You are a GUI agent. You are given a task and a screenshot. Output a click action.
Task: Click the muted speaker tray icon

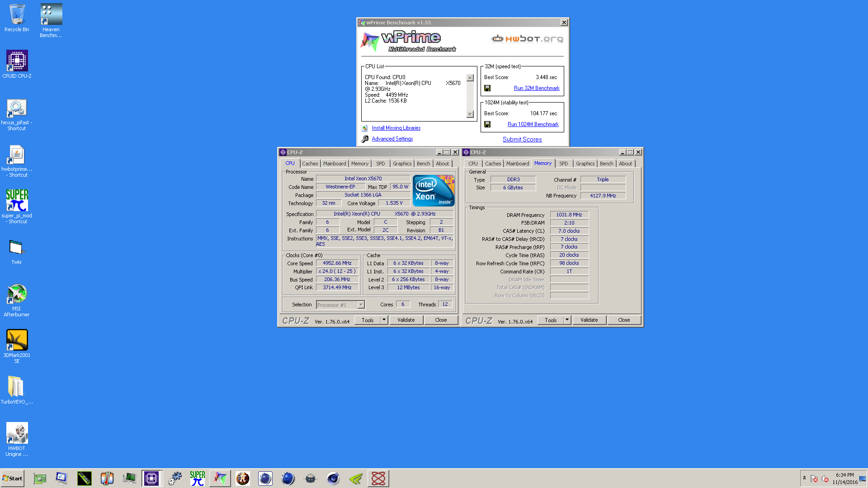point(825,479)
